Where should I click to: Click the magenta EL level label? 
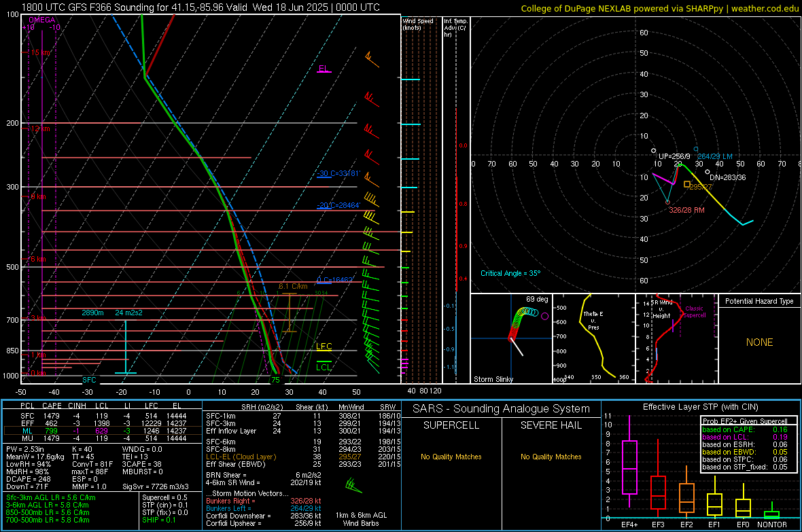click(x=324, y=69)
